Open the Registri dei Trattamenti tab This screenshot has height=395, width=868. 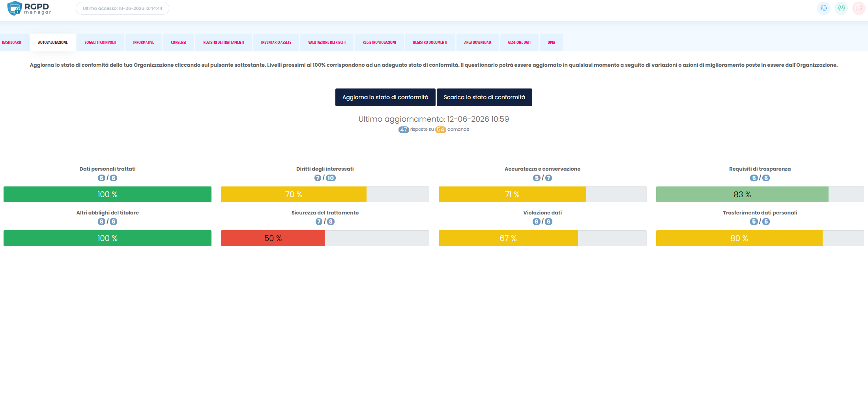click(x=224, y=42)
